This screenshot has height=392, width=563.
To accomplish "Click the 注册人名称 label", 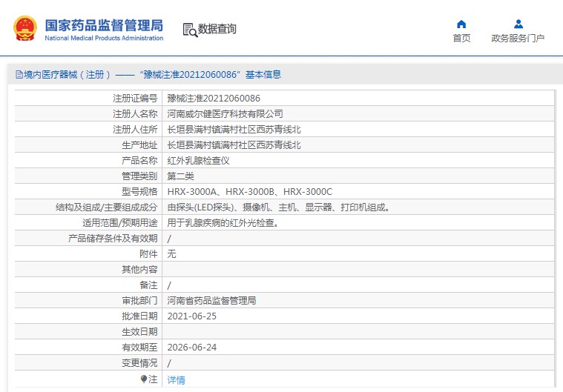I will click(135, 113).
